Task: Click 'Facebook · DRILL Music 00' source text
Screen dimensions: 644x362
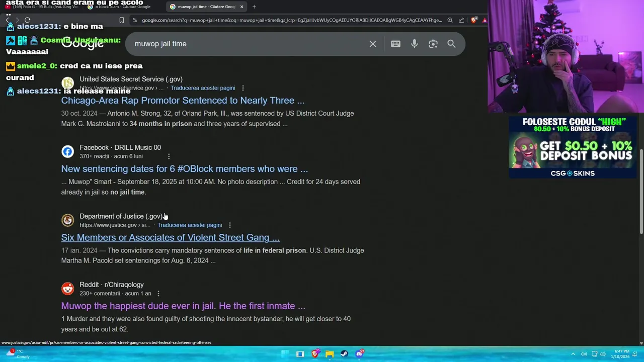Action: [x=120, y=147]
